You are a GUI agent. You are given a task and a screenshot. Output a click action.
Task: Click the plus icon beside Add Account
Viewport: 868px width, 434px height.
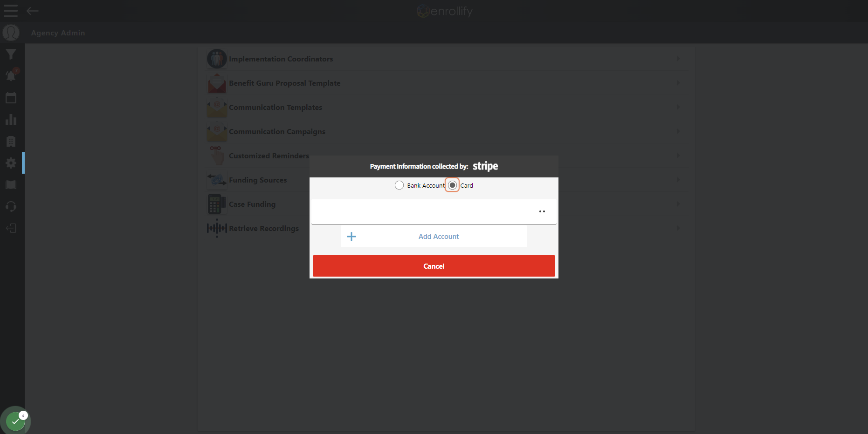tap(351, 237)
